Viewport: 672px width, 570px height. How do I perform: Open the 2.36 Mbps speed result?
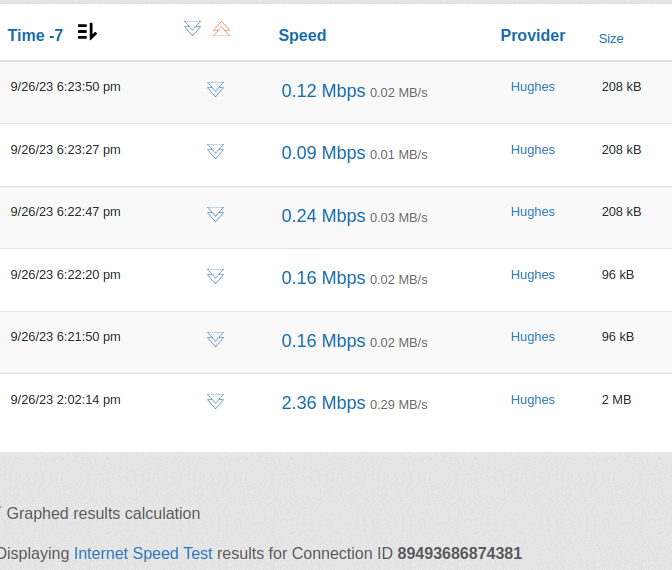coord(323,403)
